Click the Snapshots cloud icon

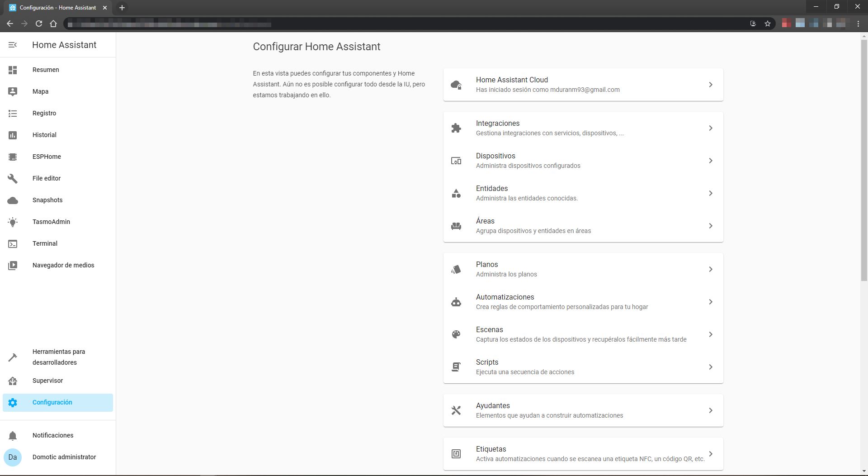click(13, 200)
